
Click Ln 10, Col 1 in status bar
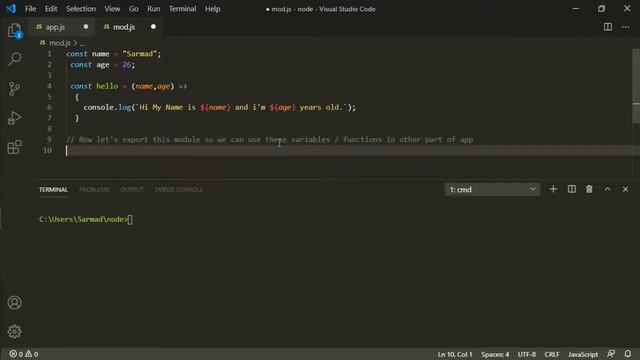click(455, 354)
